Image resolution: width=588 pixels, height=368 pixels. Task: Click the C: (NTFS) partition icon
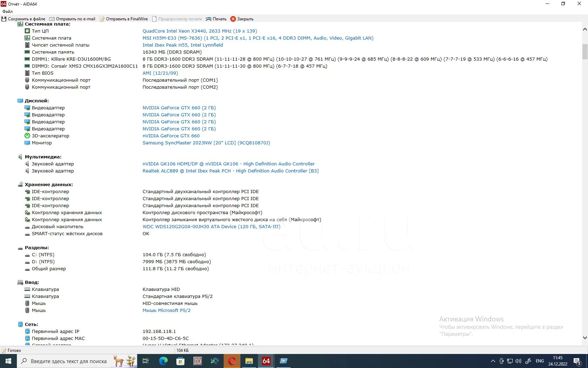pos(27,255)
